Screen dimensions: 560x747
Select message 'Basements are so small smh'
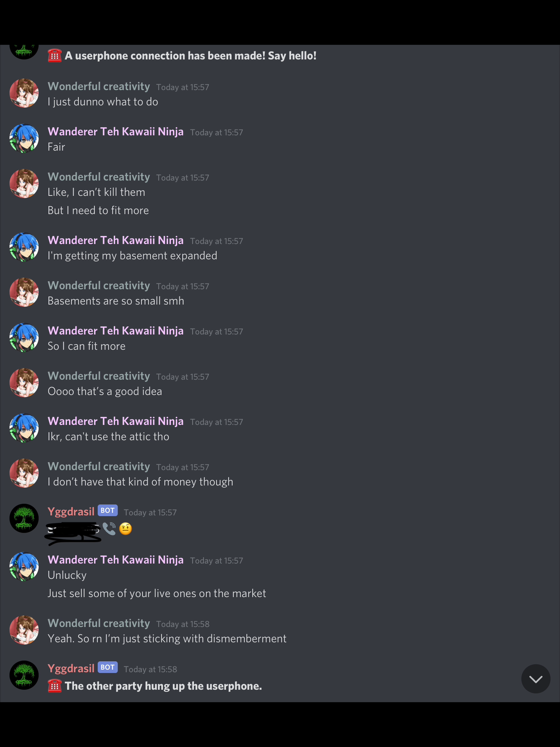pos(116,301)
